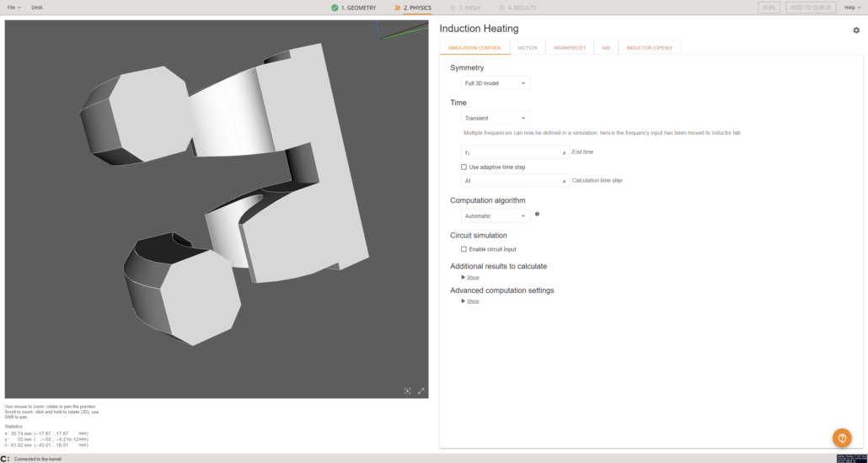Show Advanced computation settings
This screenshot has height=463, width=868.
coord(471,301)
